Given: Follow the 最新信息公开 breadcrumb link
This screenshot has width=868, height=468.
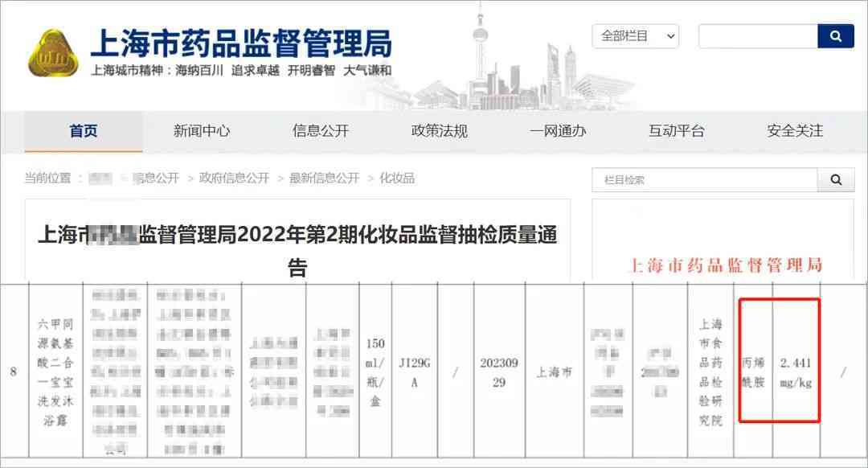Looking at the screenshot, I should [324, 179].
